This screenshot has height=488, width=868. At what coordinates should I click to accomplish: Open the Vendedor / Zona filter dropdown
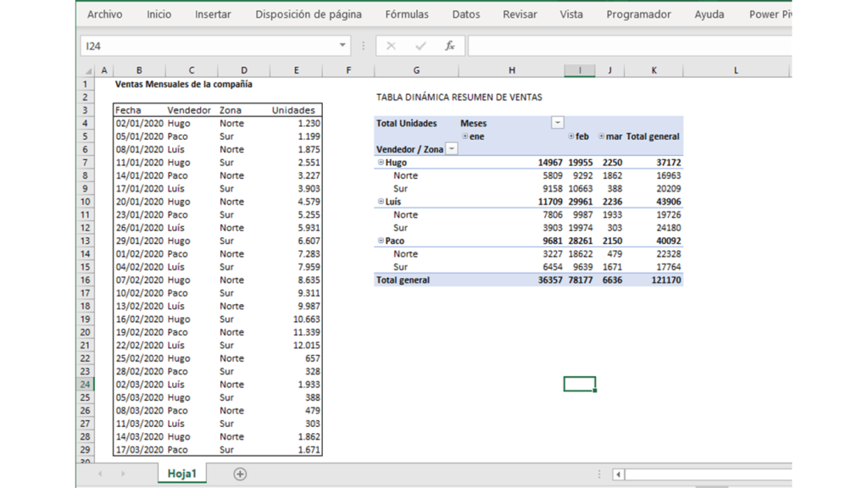(451, 148)
